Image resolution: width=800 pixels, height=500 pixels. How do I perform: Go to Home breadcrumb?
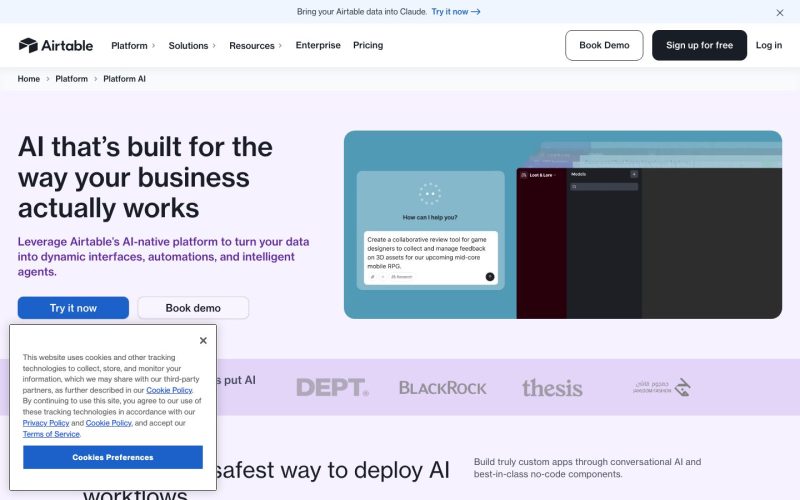29,79
